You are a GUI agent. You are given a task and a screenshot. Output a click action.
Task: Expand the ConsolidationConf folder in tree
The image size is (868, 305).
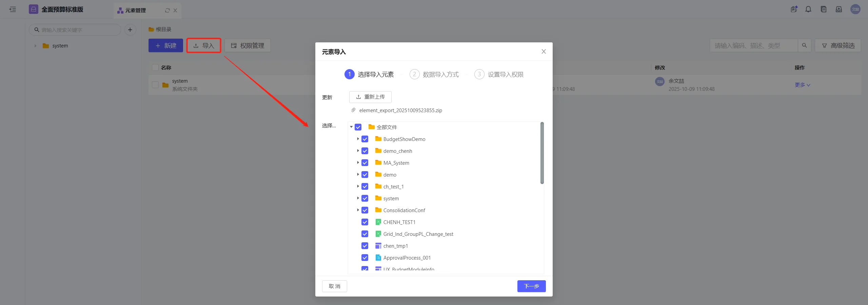click(358, 210)
